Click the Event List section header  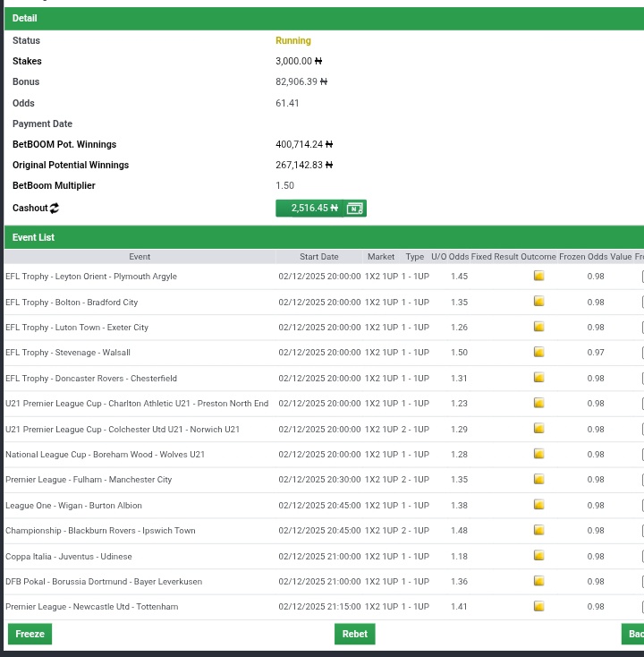click(x=324, y=237)
